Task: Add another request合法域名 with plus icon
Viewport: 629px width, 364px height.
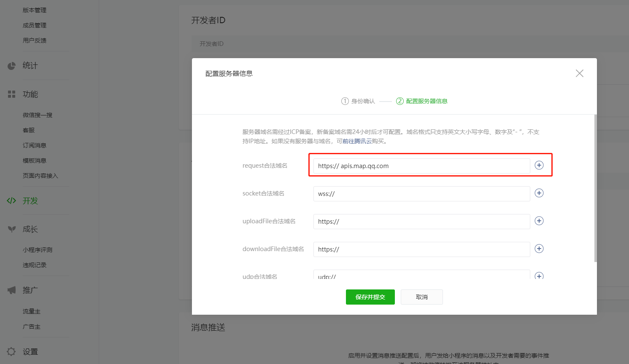Action: click(539, 165)
